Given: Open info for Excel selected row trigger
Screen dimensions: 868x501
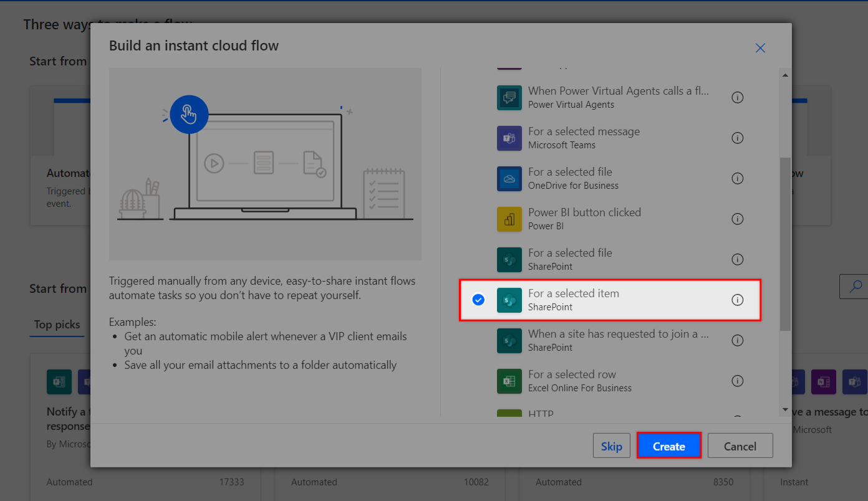Looking at the screenshot, I should click(737, 381).
